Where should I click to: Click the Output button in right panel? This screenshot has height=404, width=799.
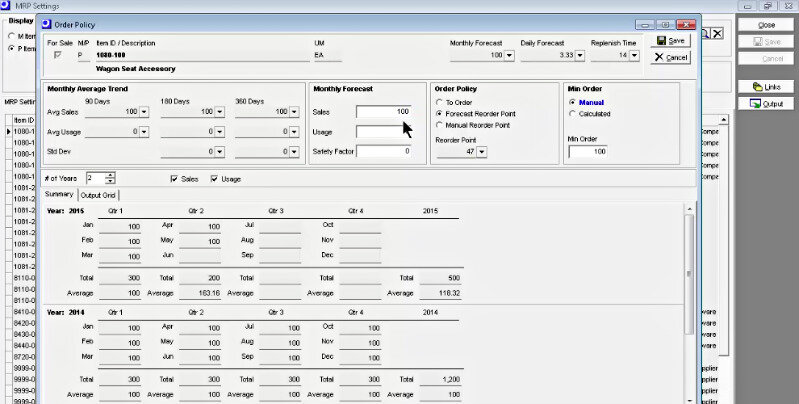[766, 103]
